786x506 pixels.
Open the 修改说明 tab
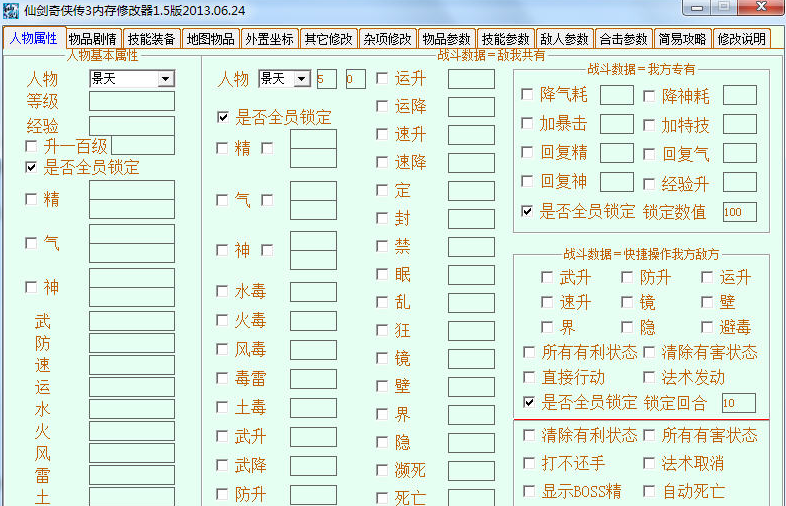click(741, 39)
